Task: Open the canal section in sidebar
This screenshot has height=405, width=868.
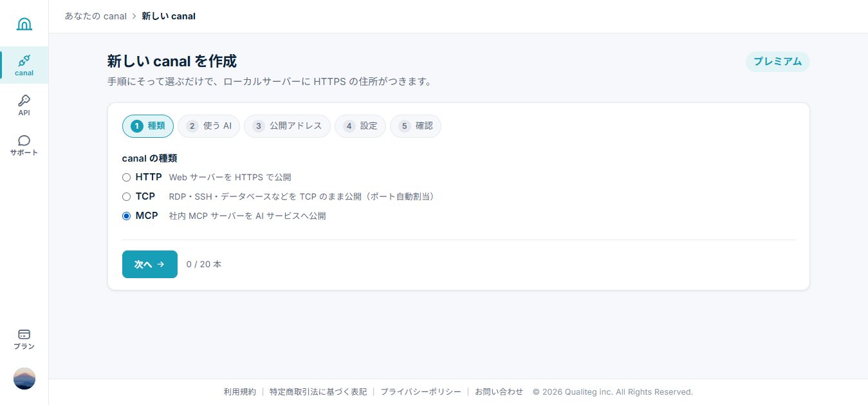Action: 24,65
